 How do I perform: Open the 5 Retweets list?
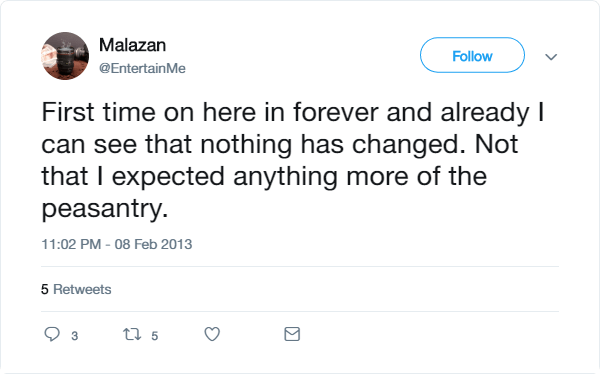click(76, 289)
